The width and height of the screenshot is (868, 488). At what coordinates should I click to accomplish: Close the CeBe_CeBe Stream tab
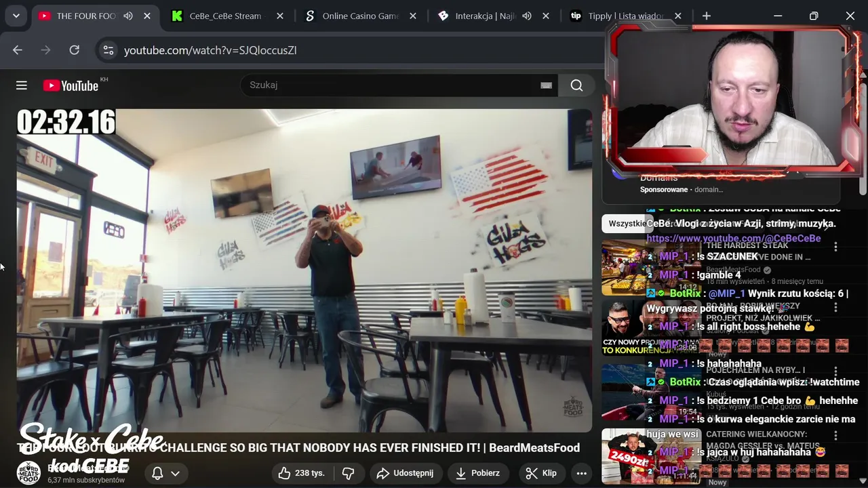(x=280, y=16)
